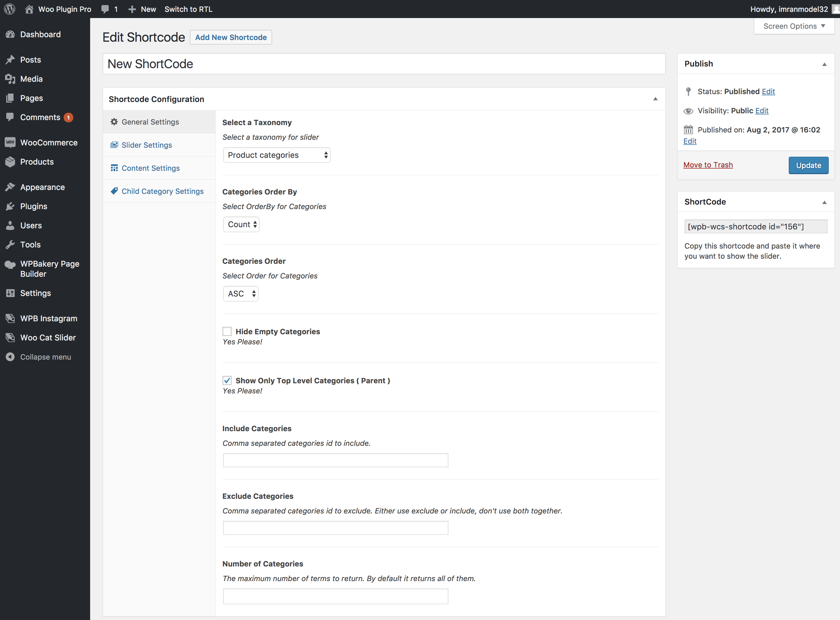Screen dimensions: 840x620
Task: Collapse the ShortCode box
Action: click(x=824, y=202)
